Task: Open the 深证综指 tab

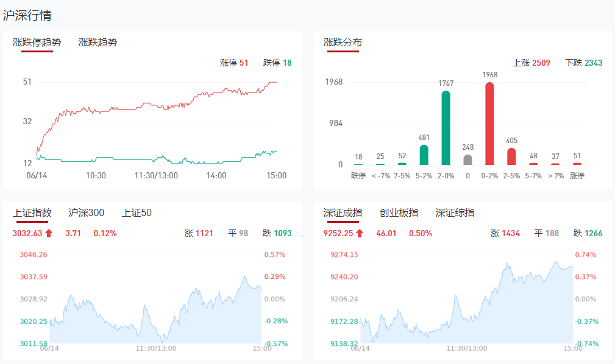Action: tap(455, 213)
